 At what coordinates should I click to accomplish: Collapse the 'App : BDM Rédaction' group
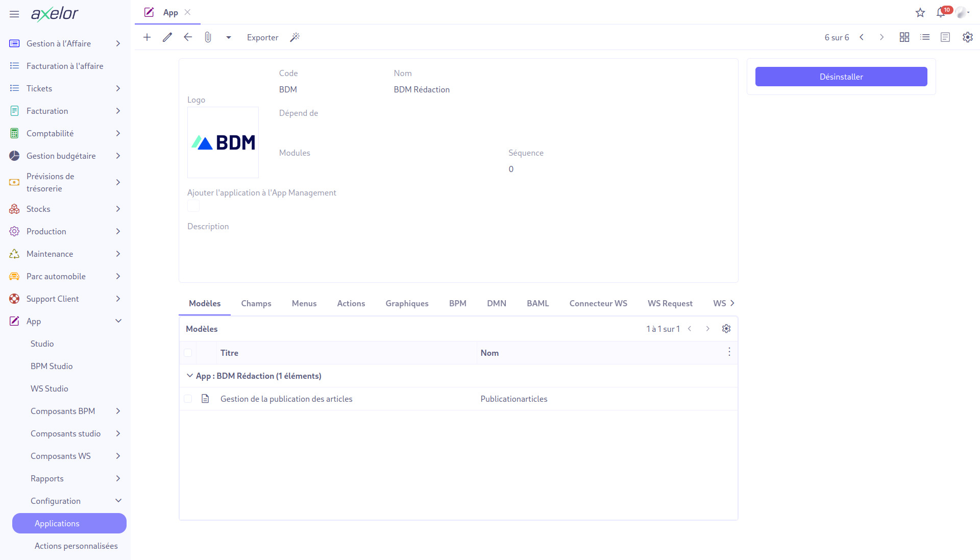[x=190, y=376]
